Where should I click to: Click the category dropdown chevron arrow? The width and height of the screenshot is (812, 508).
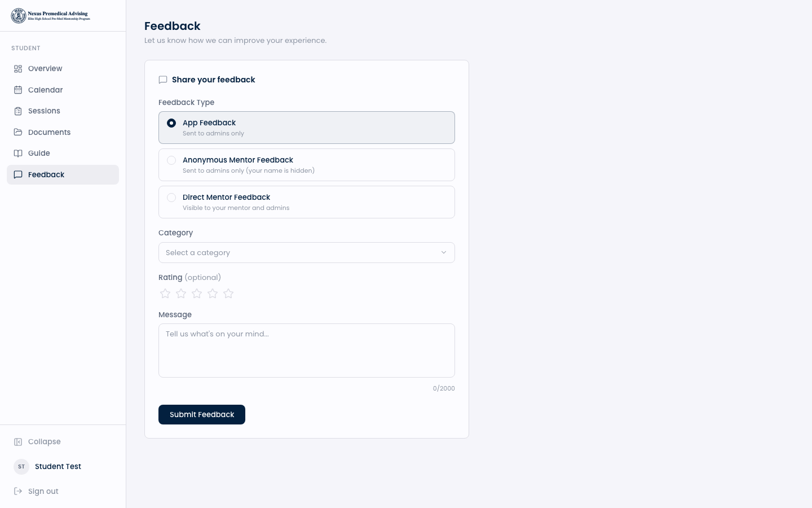[444, 253]
